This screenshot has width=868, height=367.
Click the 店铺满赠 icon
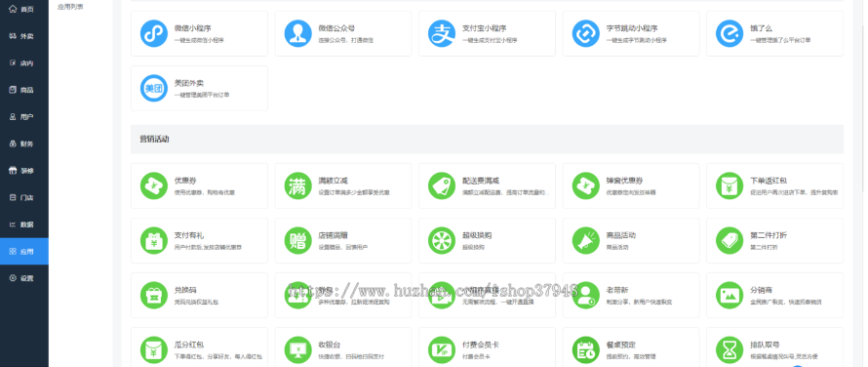coord(297,241)
